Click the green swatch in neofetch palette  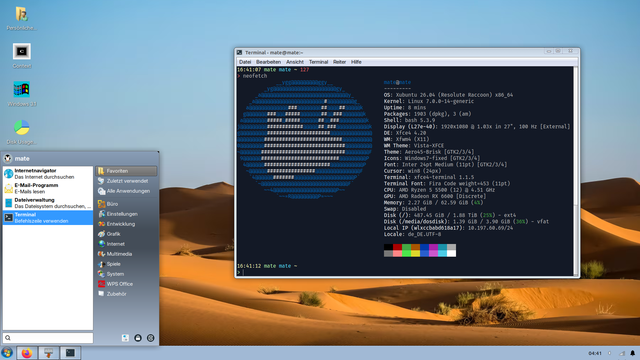coord(406,247)
